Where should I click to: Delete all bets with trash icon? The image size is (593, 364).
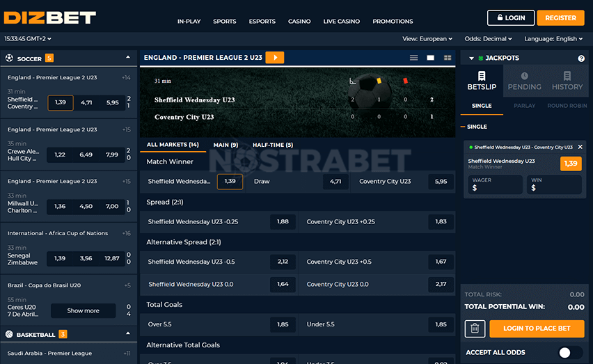475,328
